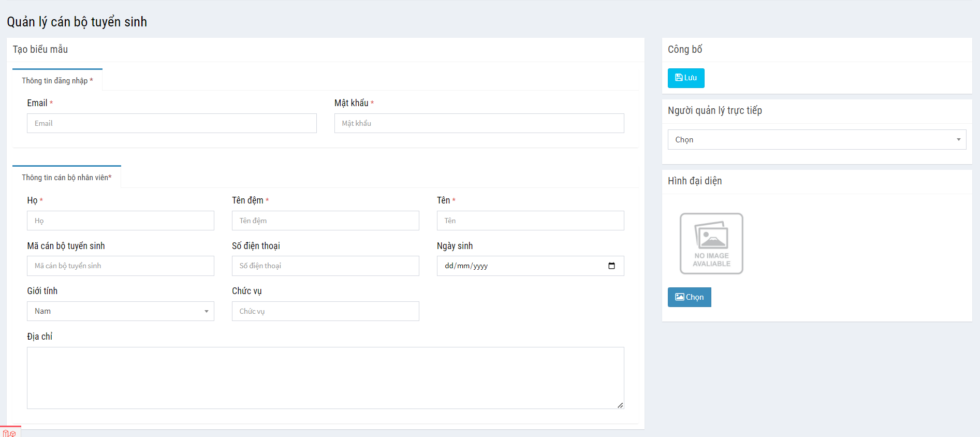The image size is (980, 437).
Task: Open the calendar picker in Ngày sinh
Action: [x=611, y=266]
